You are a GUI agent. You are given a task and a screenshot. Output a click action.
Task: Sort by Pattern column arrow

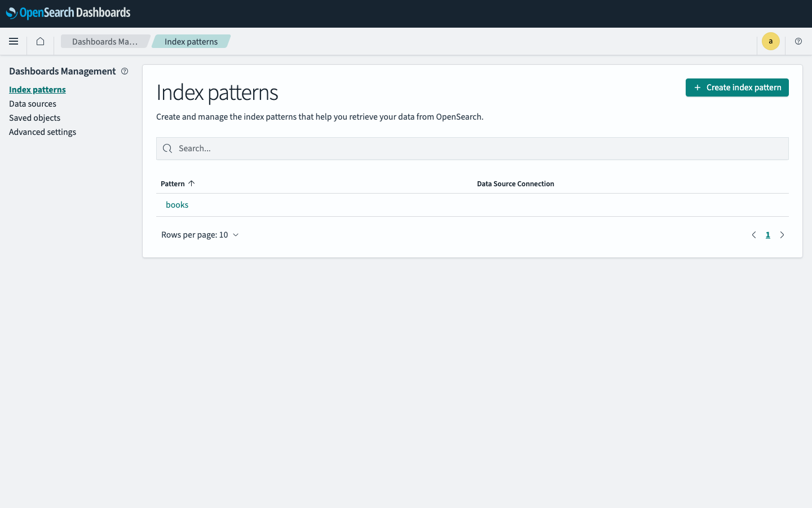pos(191,183)
